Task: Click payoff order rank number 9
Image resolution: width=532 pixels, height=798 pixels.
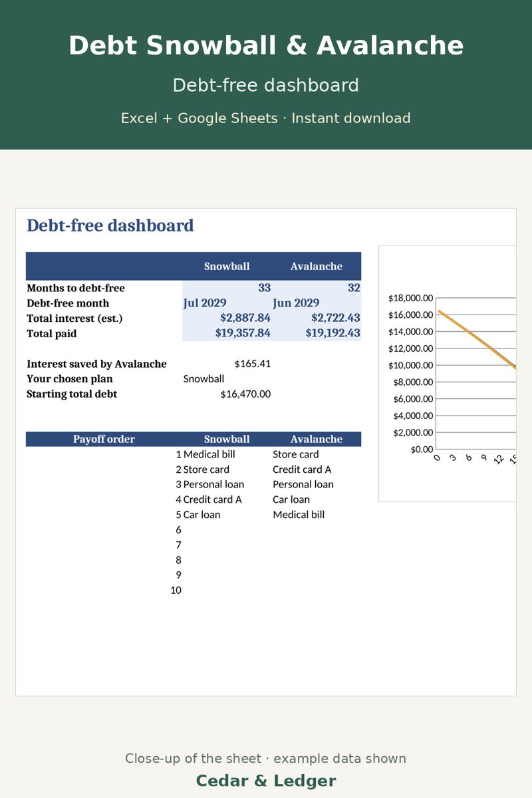Action: (178, 575)
